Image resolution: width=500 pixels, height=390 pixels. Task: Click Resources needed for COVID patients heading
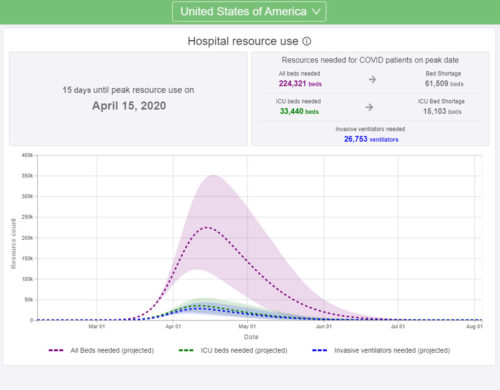370,60
